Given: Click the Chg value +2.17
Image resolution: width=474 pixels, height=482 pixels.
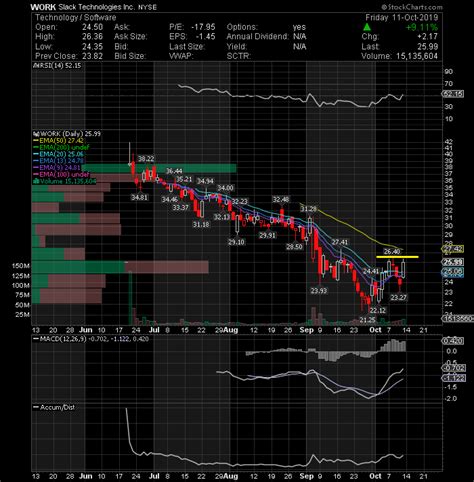Looking at the screenshot, I should click(427, 37).
